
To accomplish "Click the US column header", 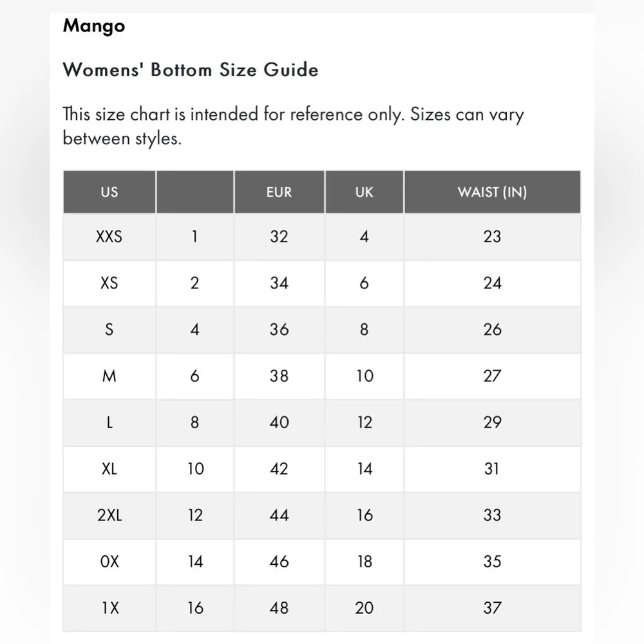I will [x=109, y=192].
